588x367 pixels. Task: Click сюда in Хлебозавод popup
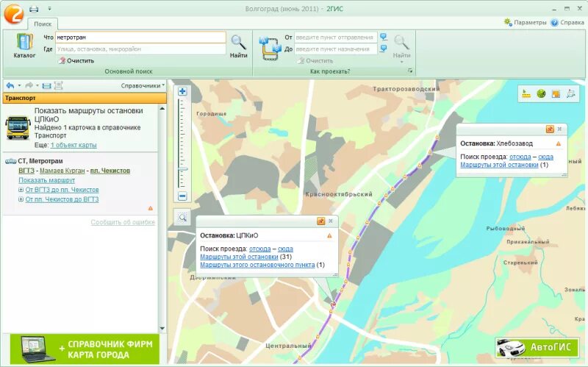(x=545, y=157)
